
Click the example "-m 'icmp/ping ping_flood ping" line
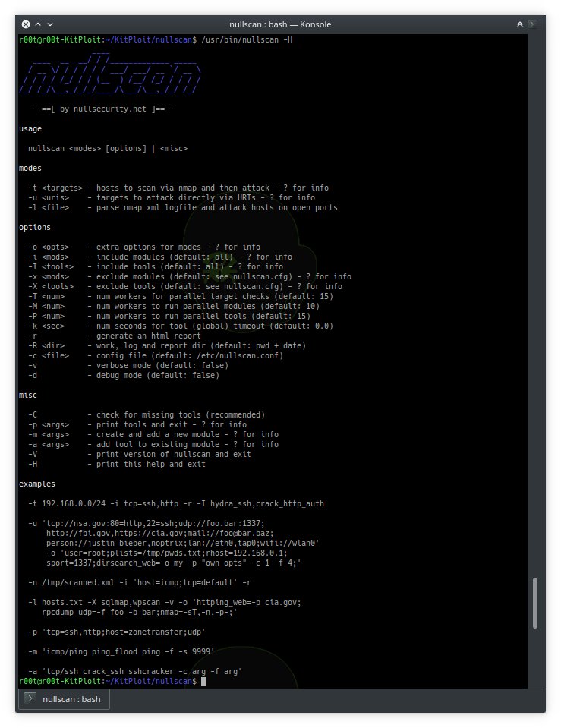pos(121,652)
